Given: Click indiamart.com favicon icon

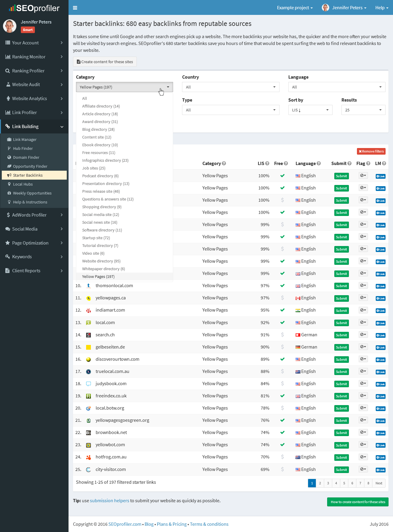Looking at the screenshot, I should [x=88, y=310].
